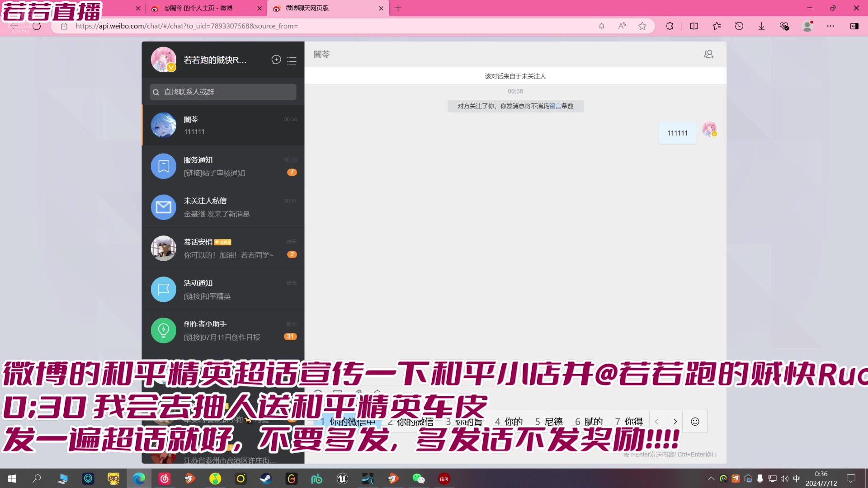Viewport: 868px width, 488px height.
Task: Show previous IME candidates arrow
Action: click(x=656, y=422)
